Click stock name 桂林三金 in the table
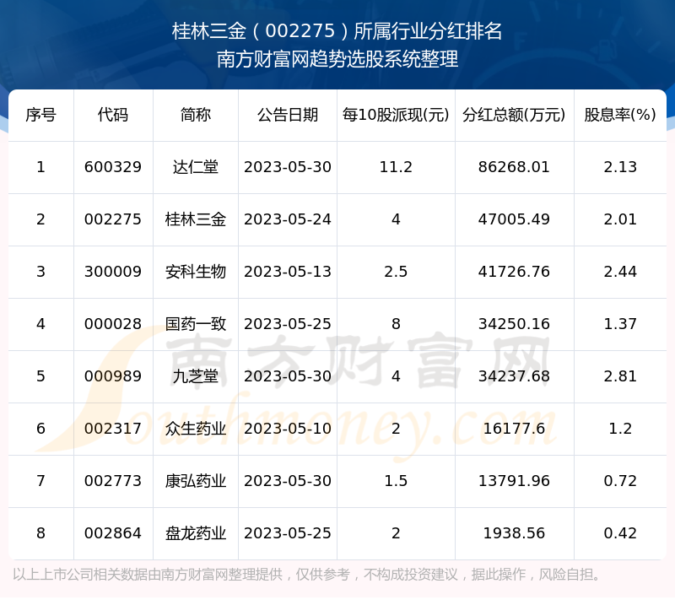This screenshot has height=616, width=675. pos(196,219)
